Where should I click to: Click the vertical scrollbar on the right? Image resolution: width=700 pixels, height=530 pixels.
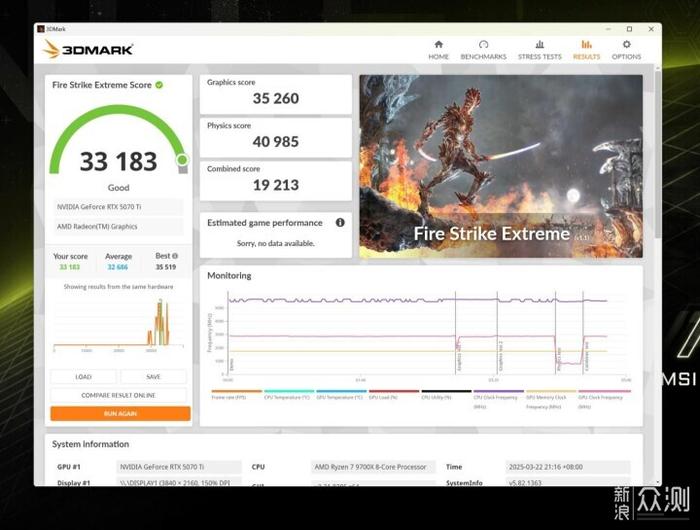pos(658,152)
